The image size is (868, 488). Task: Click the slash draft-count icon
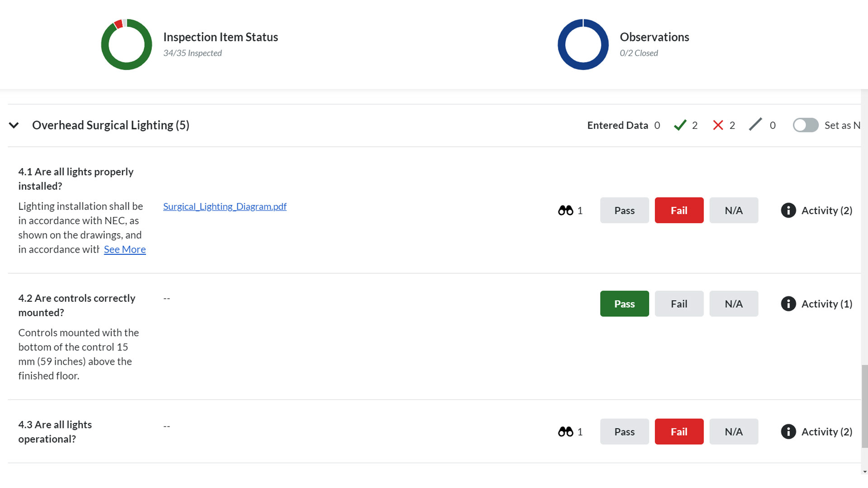click(x=754, y=125)
